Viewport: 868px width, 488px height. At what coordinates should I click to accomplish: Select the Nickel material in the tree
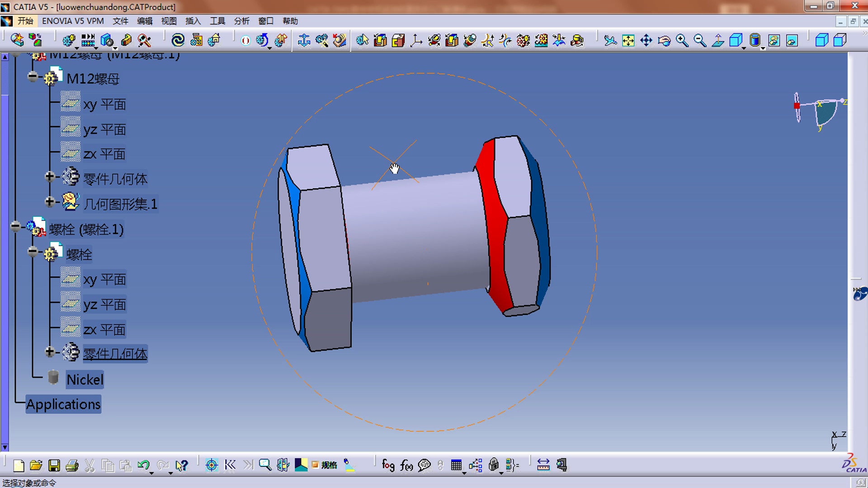pos(85,380)
